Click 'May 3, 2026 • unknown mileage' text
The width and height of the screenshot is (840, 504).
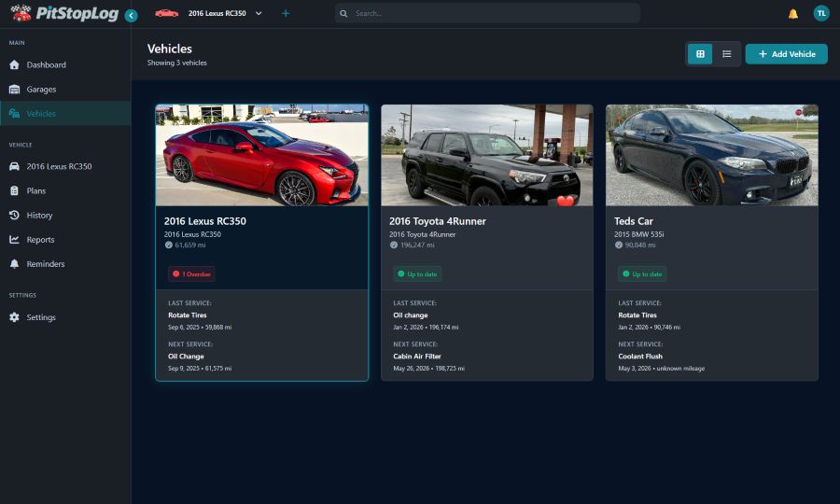[x=661, y=369]
